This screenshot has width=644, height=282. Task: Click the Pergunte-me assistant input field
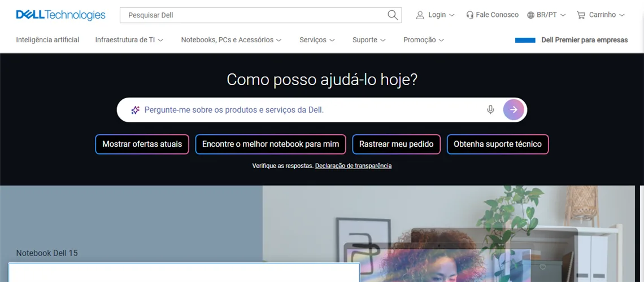point(321,110)
